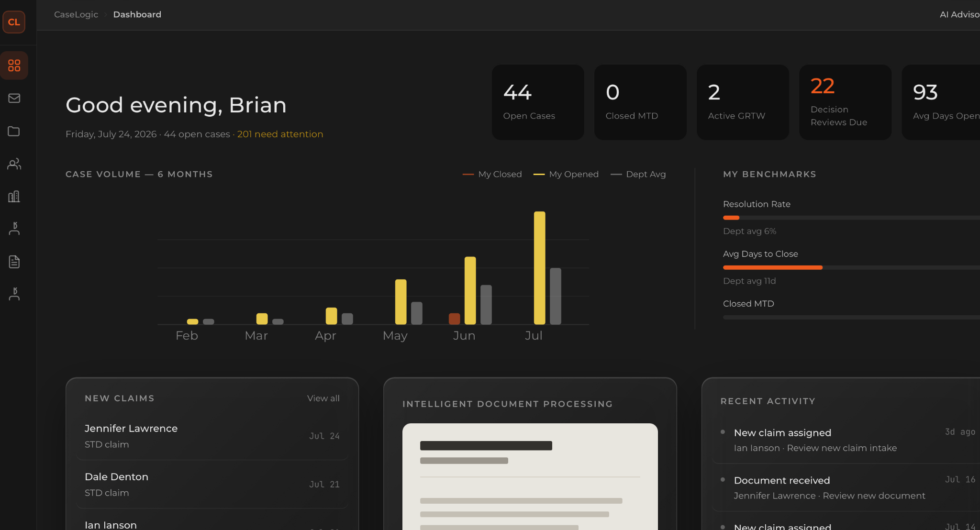Open the 93 Avg Days Open card
The width and height of the screenshot is (980, 530).
click(941, 102)
